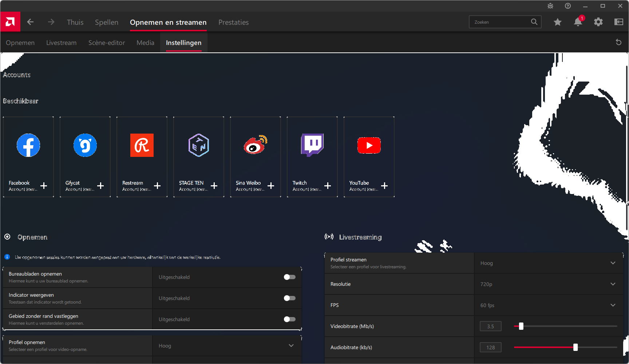Screen dimensions: 629x364
Task: Open the Media sub-tab
Action: point(145,43)
